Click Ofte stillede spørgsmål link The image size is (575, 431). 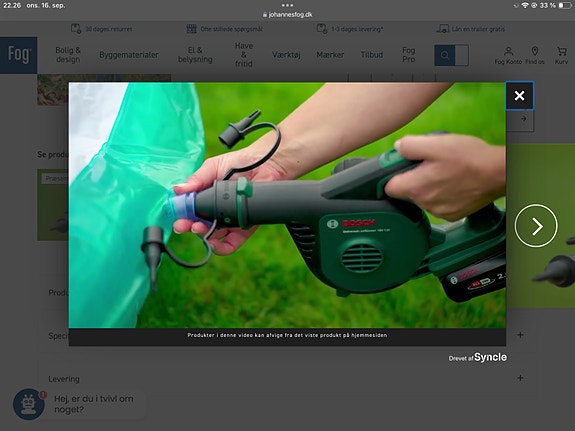[224, 29]
